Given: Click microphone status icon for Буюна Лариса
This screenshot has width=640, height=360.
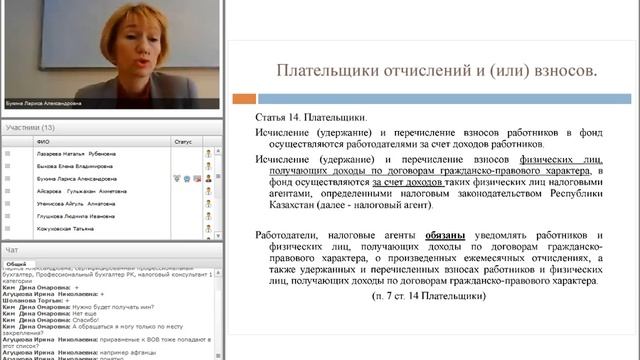Looking at the screenshot, I should click(x=177, y=178).
